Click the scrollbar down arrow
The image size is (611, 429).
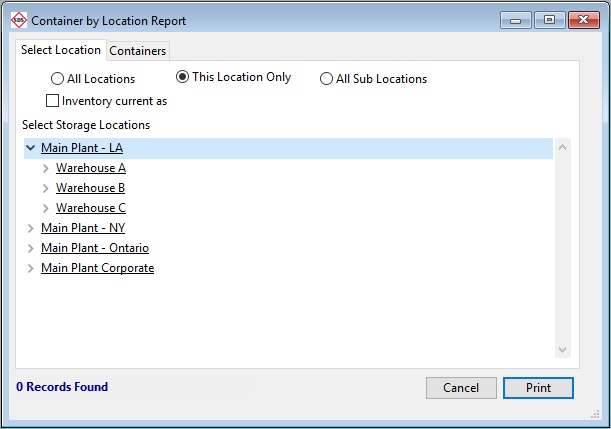[x=562, y=349]
